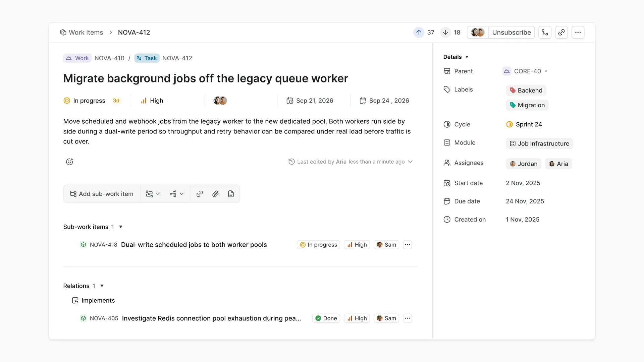Change the Sprint 24 cycle
644x362 pixels.
pyautogui.click(x=524, y=124)
